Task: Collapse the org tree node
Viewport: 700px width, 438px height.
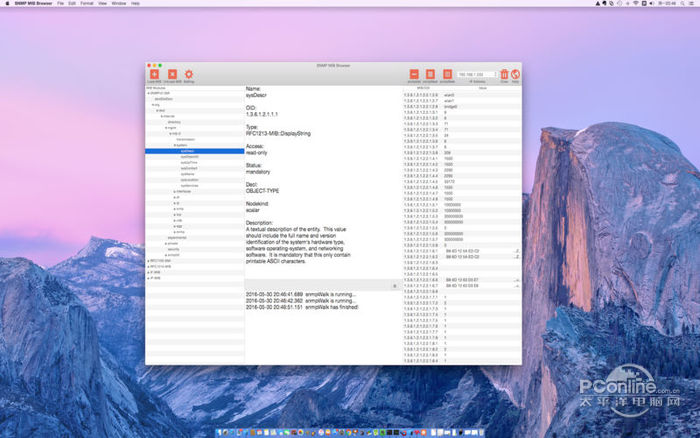Action: pyautogui.click(x=153, y=104)
